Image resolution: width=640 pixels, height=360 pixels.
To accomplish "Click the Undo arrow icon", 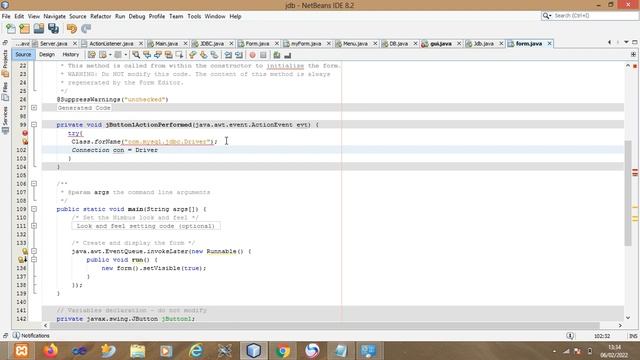I will pyautogui.click(x=72, y=29).
